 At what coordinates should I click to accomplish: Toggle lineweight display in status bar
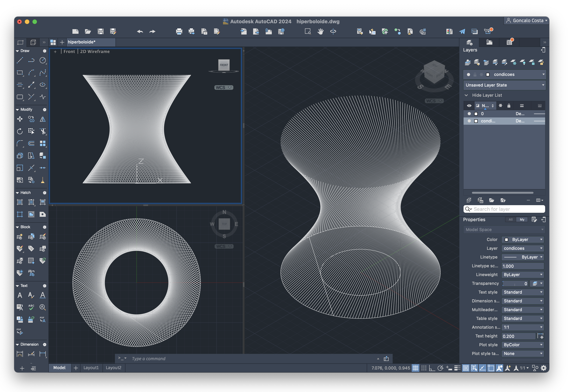pyautogui.click(x=457, y=368)
